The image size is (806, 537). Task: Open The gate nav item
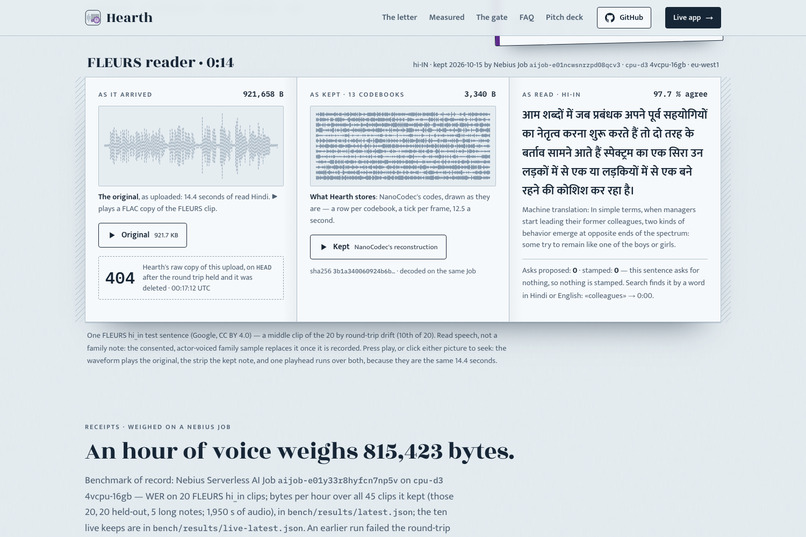point(491,17)
